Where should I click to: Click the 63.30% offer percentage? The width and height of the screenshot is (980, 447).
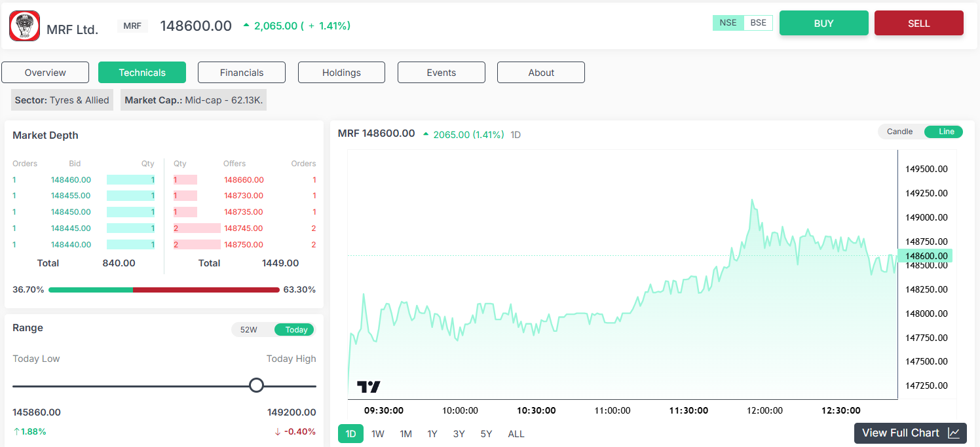299,289
